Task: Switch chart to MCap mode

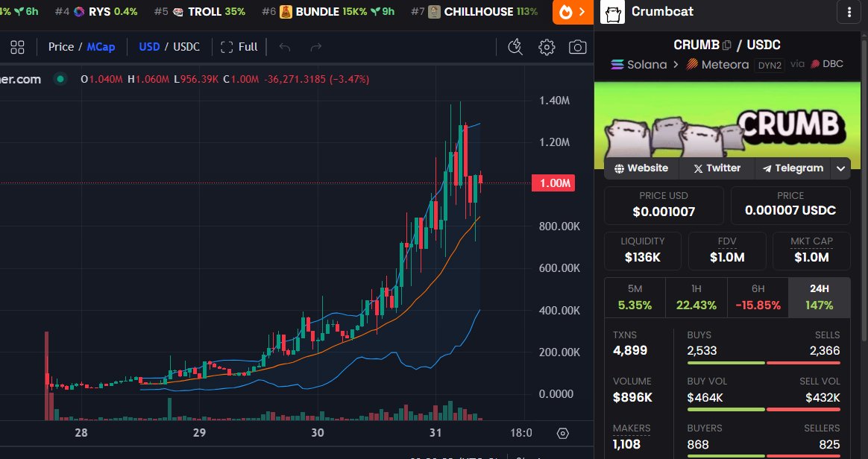Action: (x=101, y=47)
